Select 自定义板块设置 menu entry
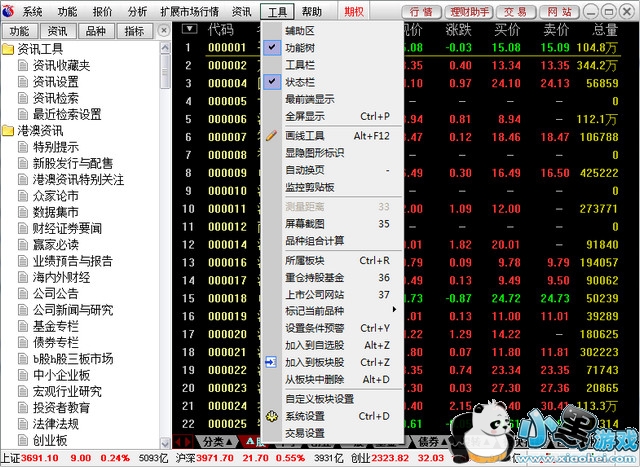Image resolution: width=640 pixels, height=467 pixels. tap(331, 399)
